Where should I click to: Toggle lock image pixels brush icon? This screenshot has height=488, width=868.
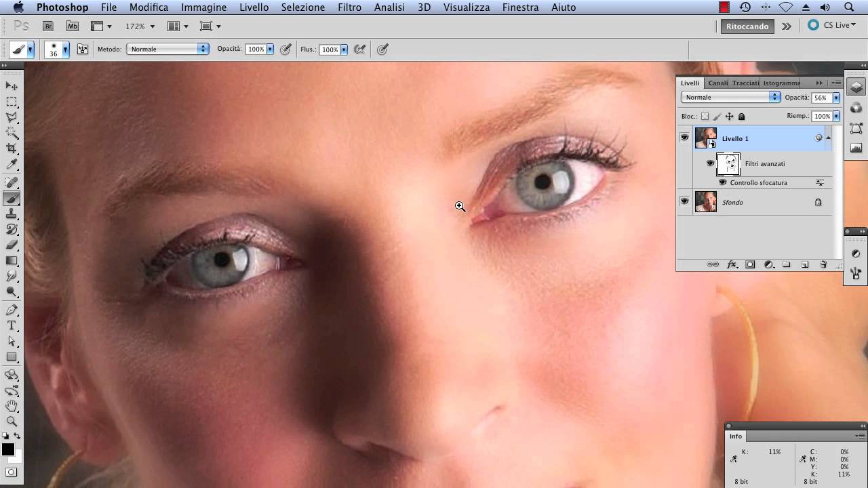click(x=717, y=117)
